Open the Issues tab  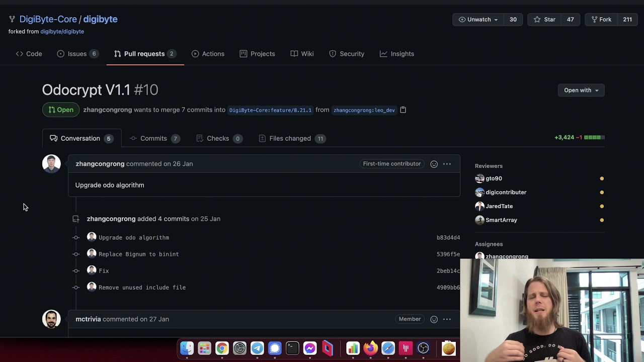pyautogui.click(x=77, y=54)
